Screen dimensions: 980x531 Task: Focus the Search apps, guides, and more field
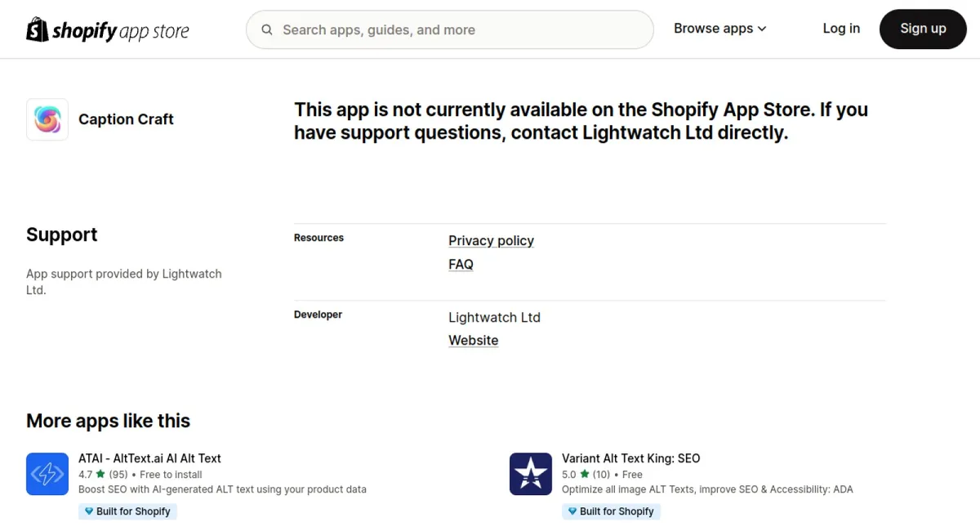click(450, 29)
